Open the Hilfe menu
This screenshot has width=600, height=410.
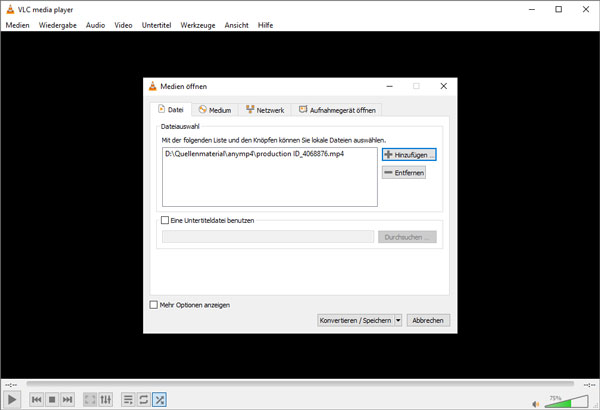click(x=265, y=25)
